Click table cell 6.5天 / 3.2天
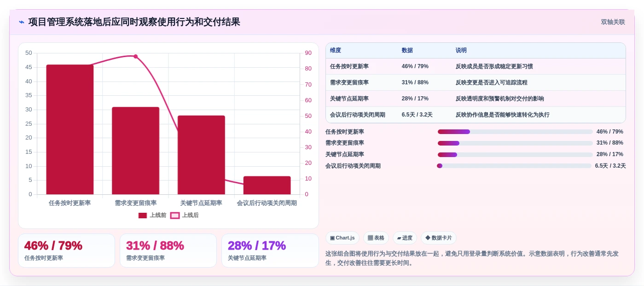644x286 pixels. click(x=417, y=115)
